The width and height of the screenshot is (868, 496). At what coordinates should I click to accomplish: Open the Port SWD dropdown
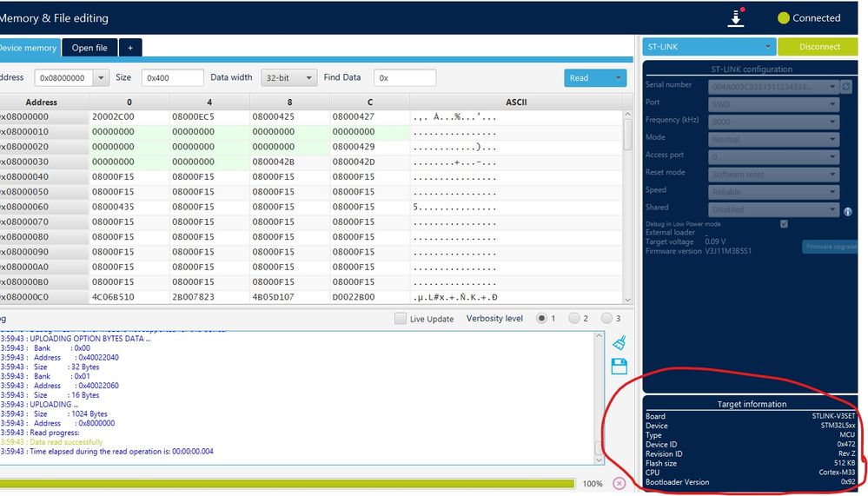(773, 104)
